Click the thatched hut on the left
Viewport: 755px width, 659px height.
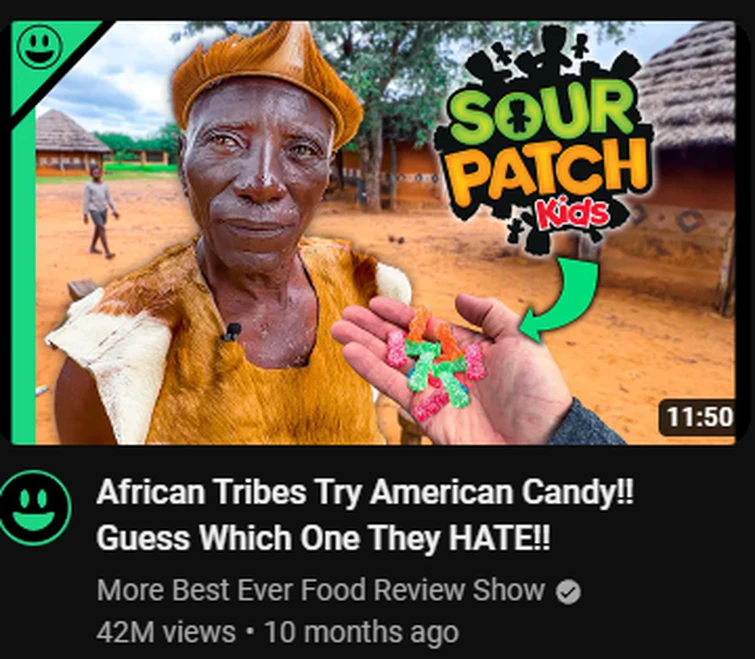(70, 143)
